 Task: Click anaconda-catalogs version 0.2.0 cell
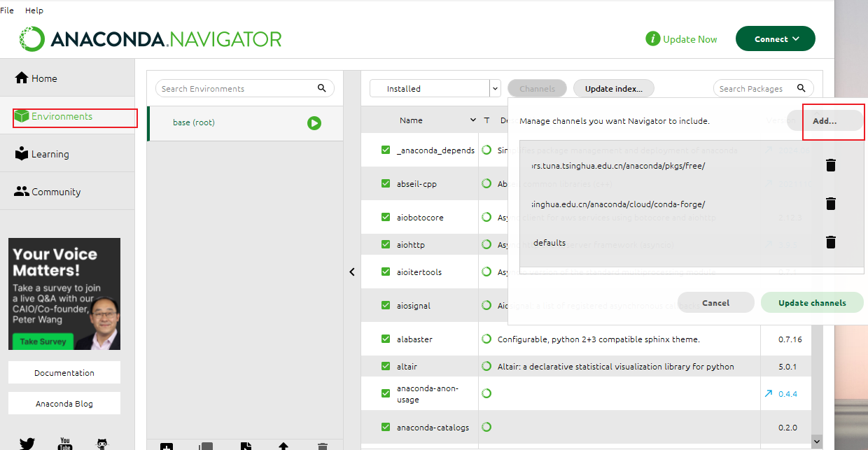pyautogui.click(x=787, y=427)
